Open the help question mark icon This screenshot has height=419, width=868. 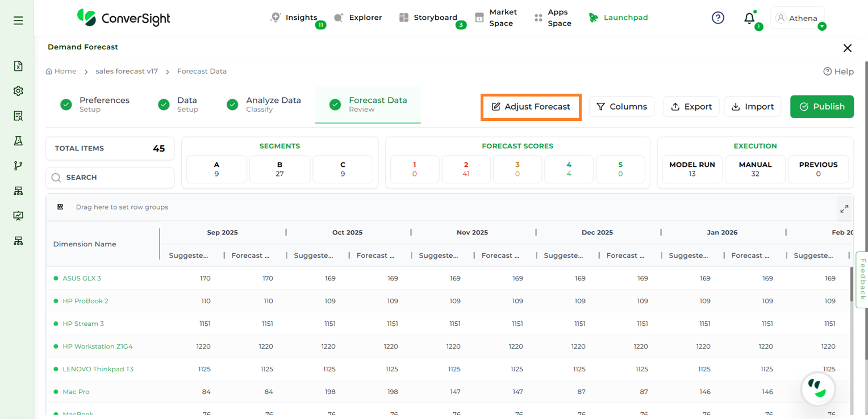(x=718, y=18)
